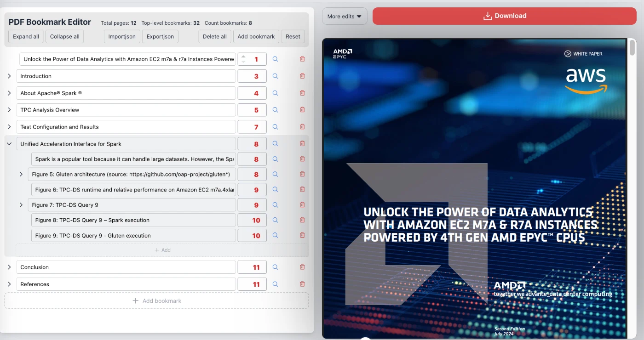Delete Figure 8: TPC-DS Query 9 Spark execution bookmark

coord(302,220)
